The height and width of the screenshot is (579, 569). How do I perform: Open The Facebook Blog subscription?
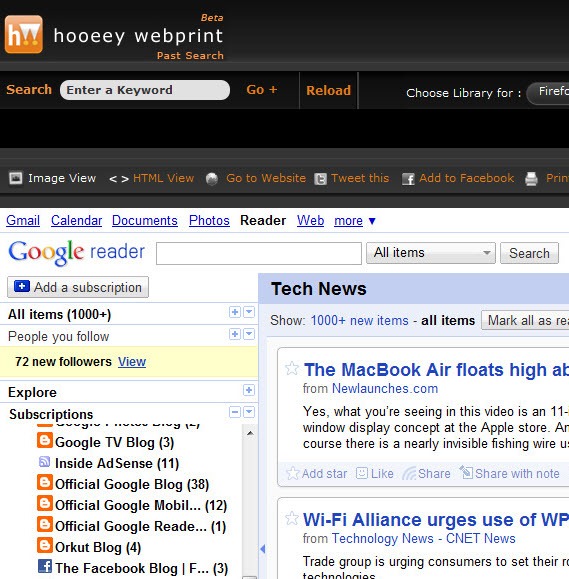pos(141,569)
